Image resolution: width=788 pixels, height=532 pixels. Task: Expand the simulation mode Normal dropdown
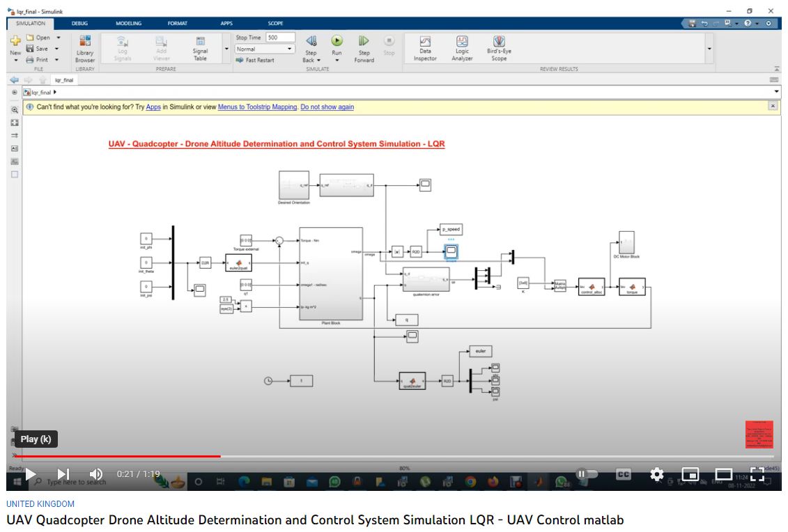290,49
